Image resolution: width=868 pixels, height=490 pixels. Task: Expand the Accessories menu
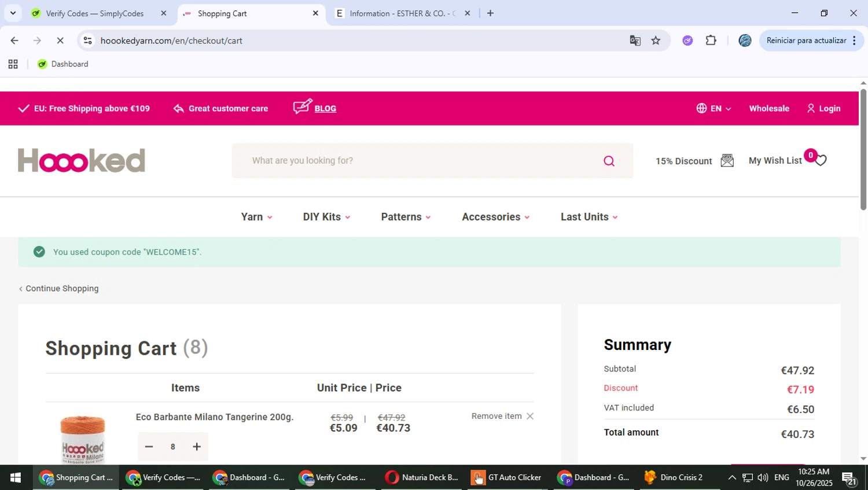[496, 217]
